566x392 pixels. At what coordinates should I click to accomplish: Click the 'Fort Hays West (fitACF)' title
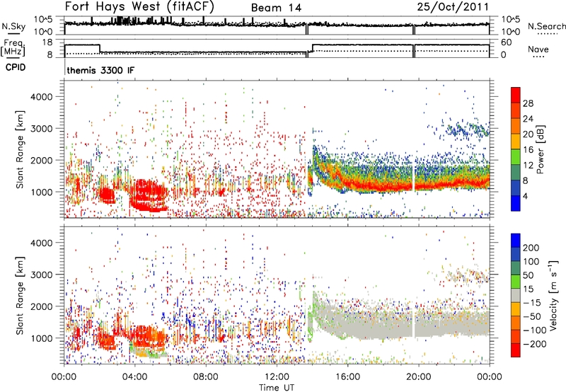[139, 6]
